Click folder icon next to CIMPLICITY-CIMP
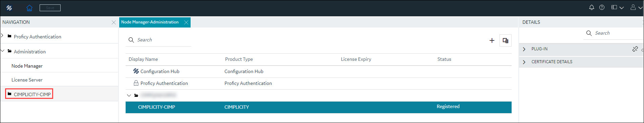Screen dimensions: 644x123 (x=9, y=94)
